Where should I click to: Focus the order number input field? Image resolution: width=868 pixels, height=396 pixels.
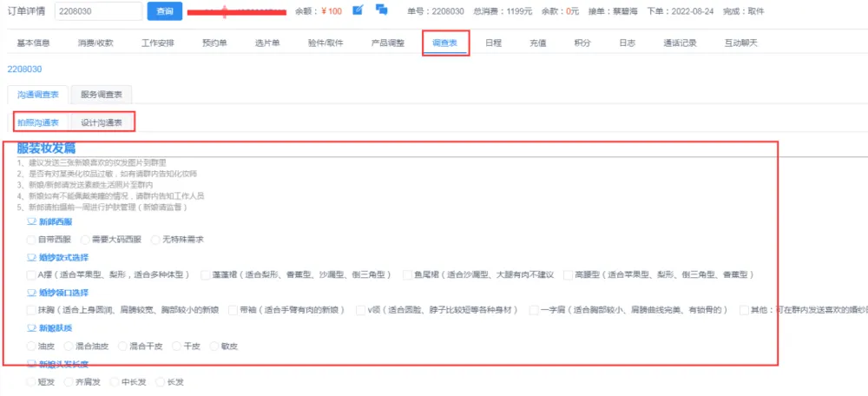(98, 11)
